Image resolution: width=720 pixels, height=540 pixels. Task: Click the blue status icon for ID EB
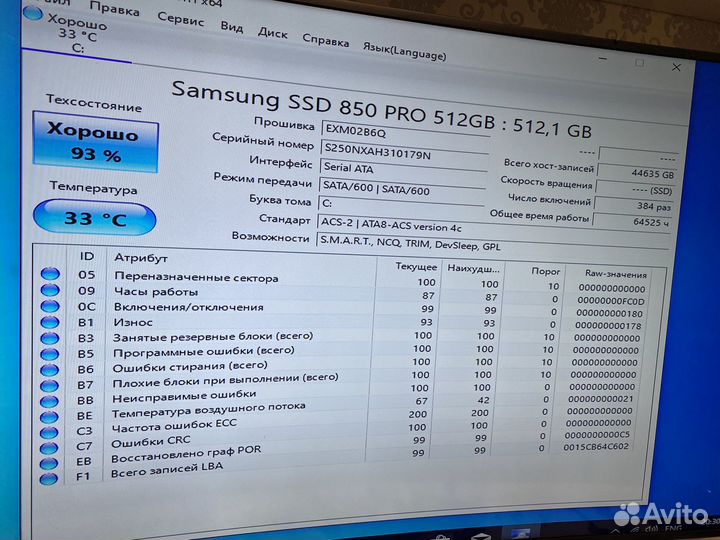click(49, 463)
